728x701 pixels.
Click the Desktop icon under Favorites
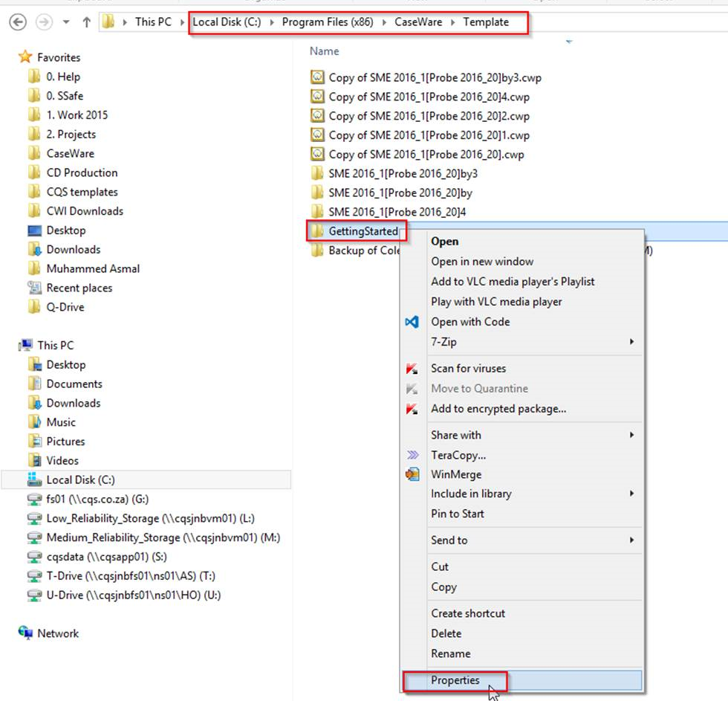[34, 230]
